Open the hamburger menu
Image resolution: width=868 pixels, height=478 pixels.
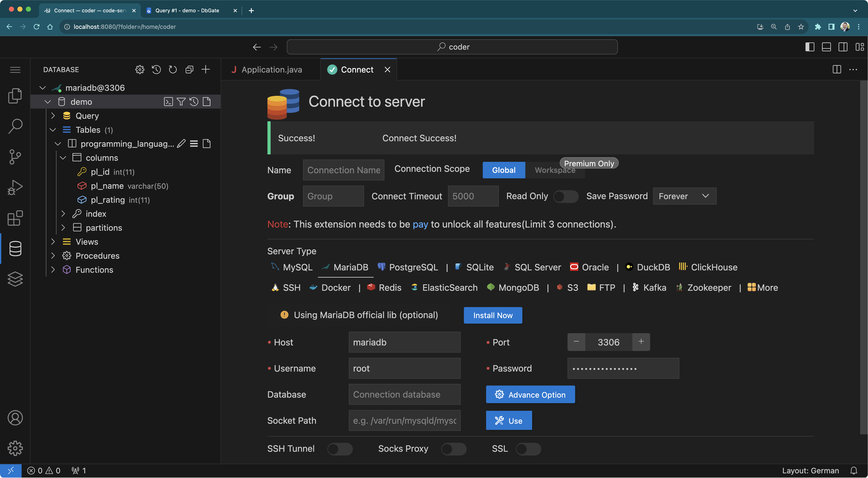tap(15, 69)
